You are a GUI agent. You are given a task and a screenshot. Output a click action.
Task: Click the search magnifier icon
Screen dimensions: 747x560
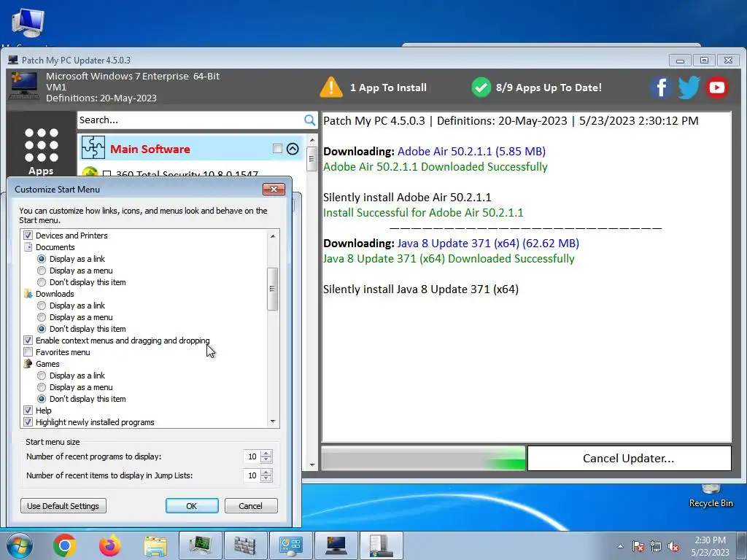309,120
